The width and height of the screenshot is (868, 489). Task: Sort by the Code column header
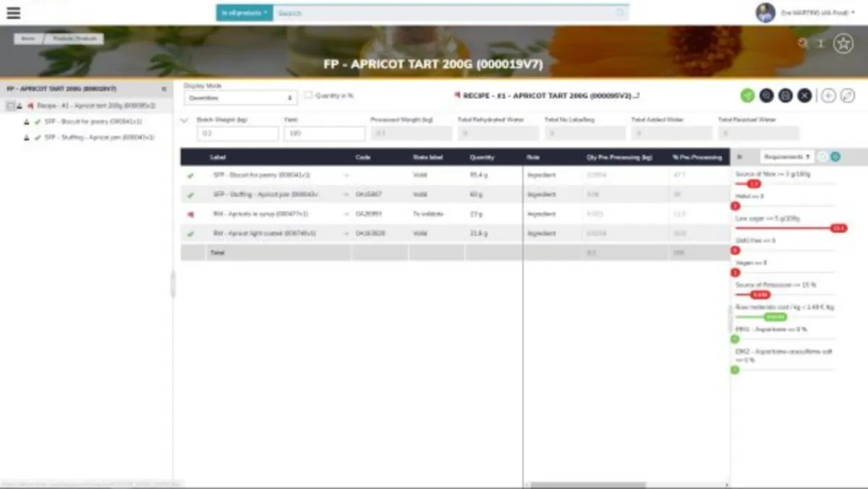pyautogui.click(x=363, y=157)
